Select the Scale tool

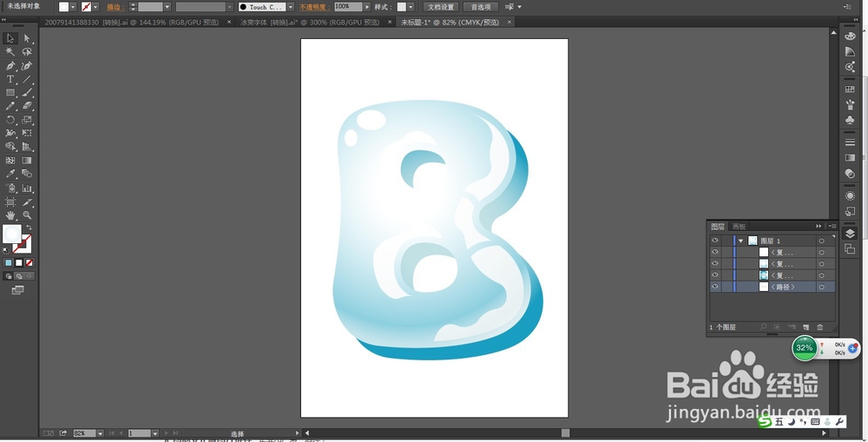[27, 120]
